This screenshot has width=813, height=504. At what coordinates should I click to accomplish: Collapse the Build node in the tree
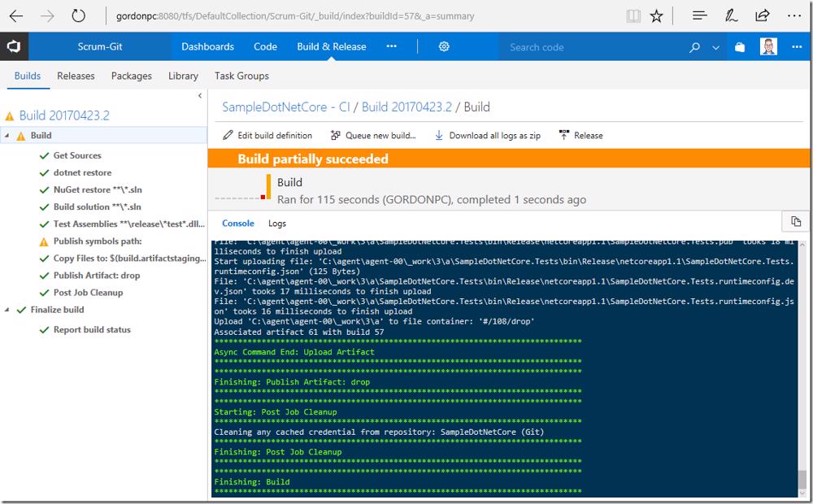[7, 135]
